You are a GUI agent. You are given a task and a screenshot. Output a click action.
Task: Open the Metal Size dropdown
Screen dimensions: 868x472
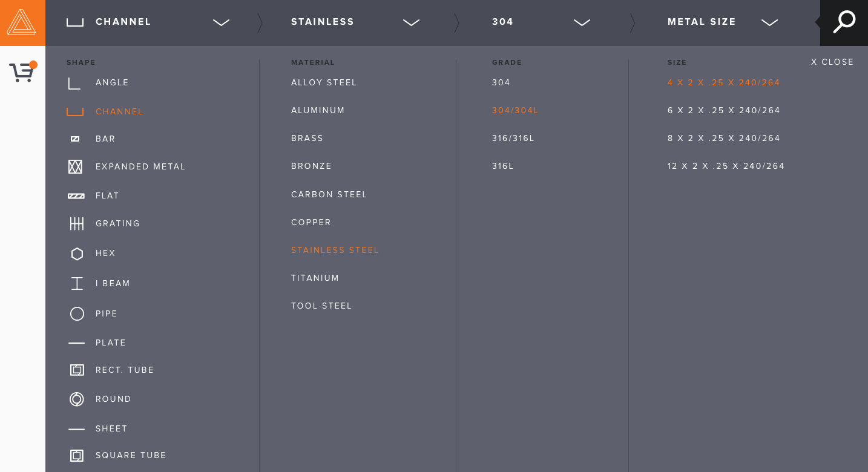[769, 22]
